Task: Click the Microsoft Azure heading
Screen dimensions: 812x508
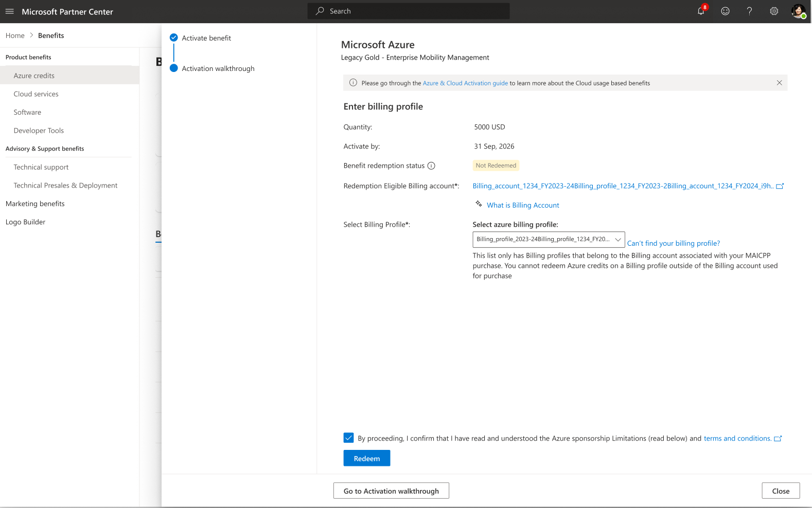Action: (x=378, y=45)
